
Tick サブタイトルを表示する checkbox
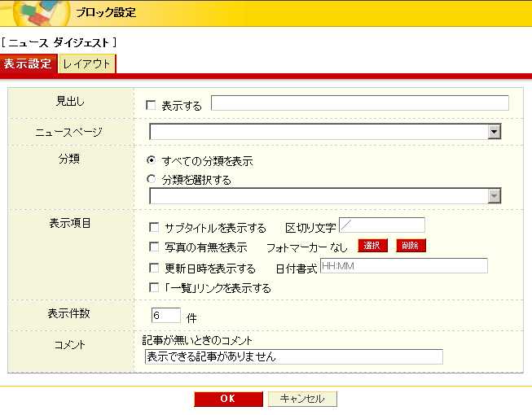pyautogui.click(x=154, y=227)
